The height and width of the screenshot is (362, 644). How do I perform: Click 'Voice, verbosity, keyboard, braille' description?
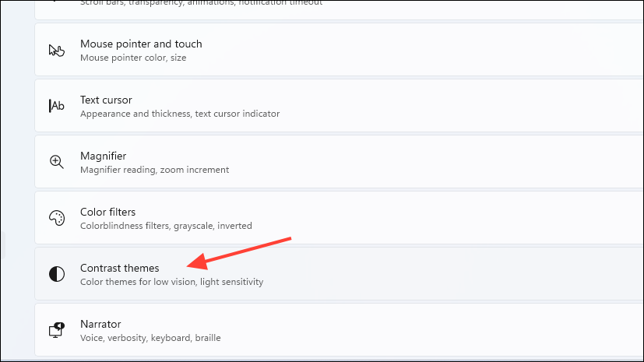[150, 338]
